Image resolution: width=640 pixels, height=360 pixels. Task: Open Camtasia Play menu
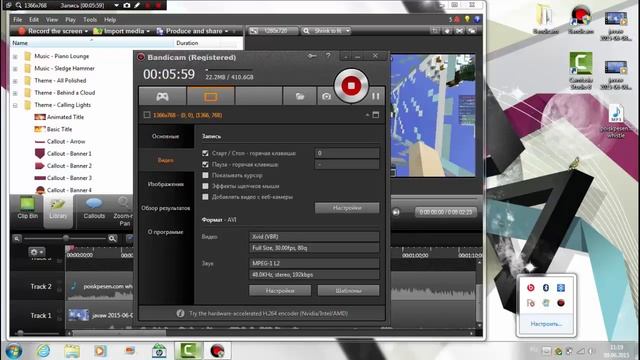70,20
